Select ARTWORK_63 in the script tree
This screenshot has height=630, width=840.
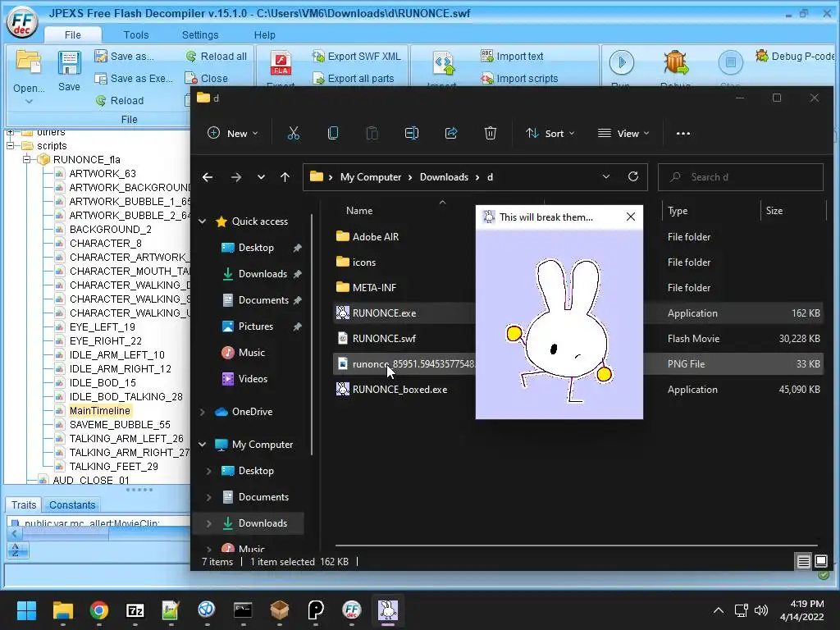(103, 174)
